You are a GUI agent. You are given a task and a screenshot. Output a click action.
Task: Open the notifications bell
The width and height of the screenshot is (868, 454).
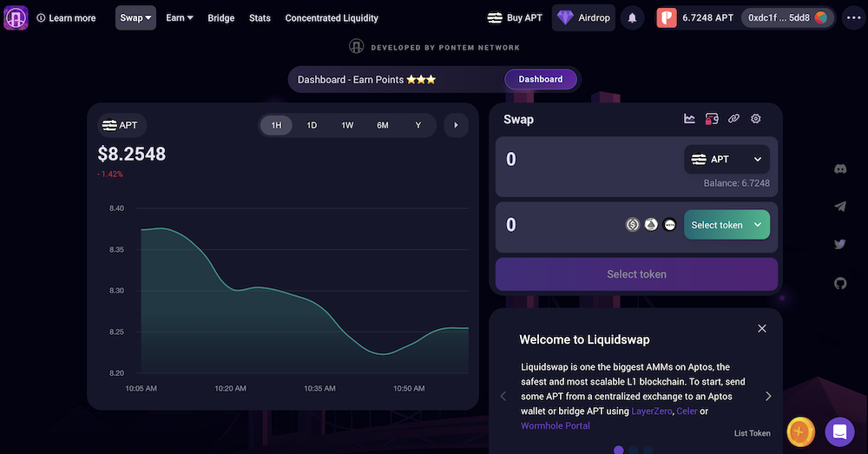633,17
